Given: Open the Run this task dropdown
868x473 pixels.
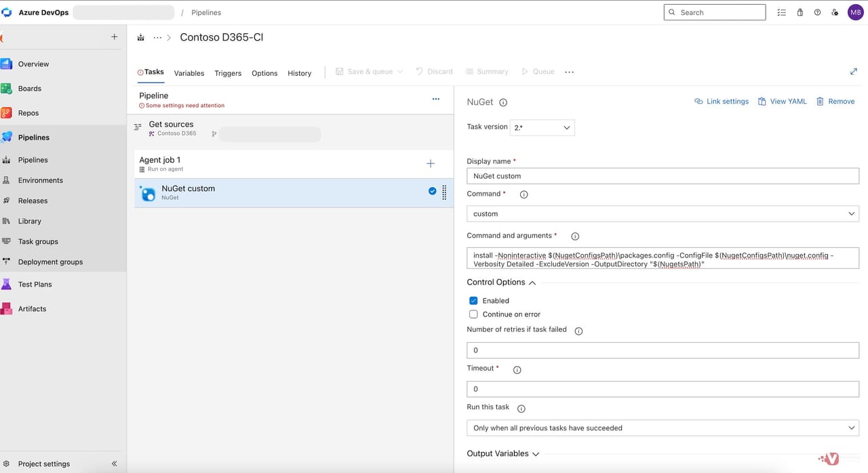Looking at the screenshot, I should click(x=663, y=428).
